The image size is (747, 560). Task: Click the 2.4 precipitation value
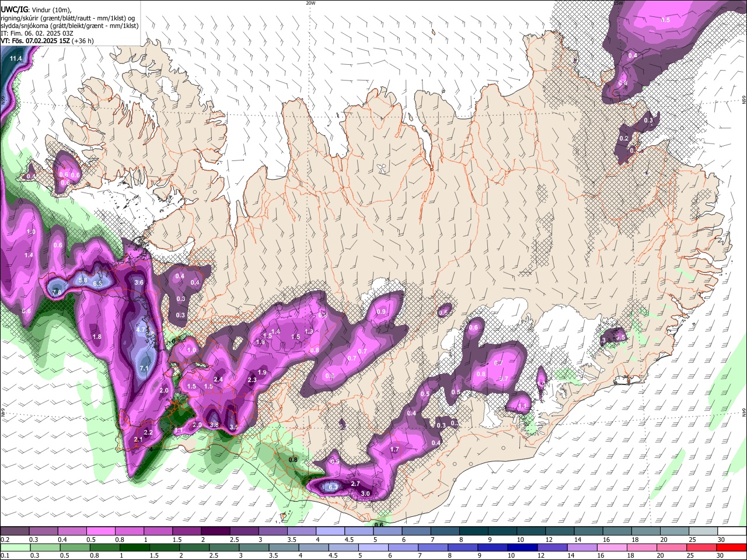[218, 380]
